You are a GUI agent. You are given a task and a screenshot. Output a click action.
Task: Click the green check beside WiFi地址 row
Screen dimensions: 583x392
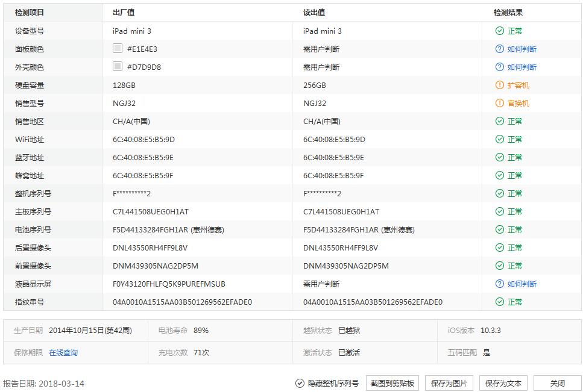499,139
